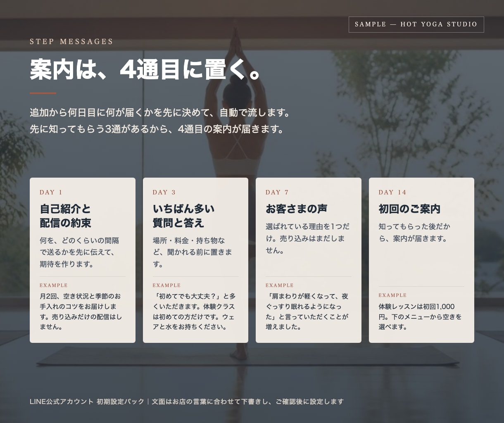Click the EXAMPLE label in the DAY 3 card
The width and height of the screenshot is (504, 423).
[x=166, y=285]
